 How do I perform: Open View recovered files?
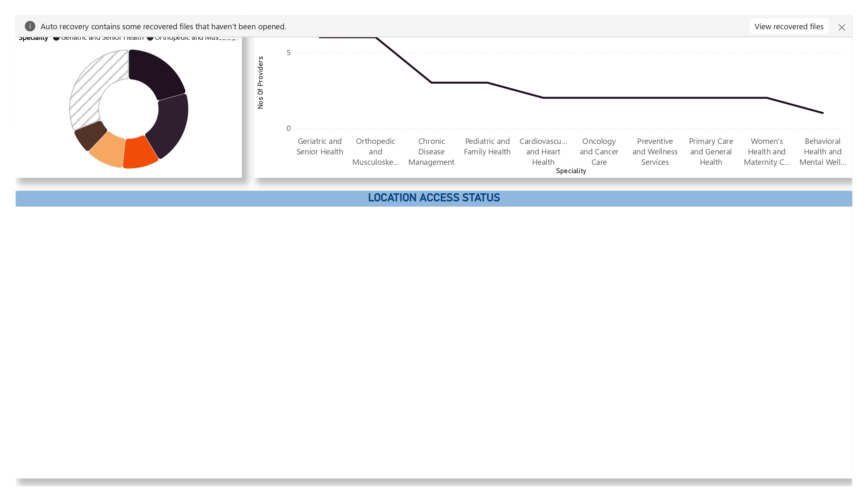(789, 26)
